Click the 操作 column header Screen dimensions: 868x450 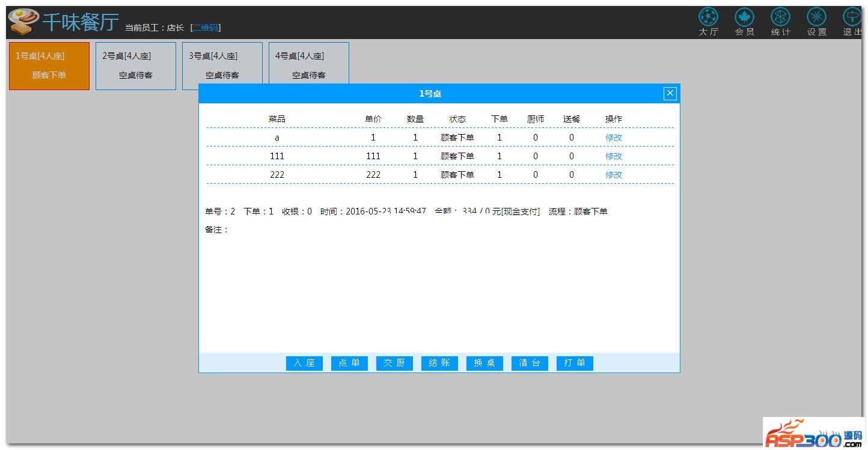614,119
